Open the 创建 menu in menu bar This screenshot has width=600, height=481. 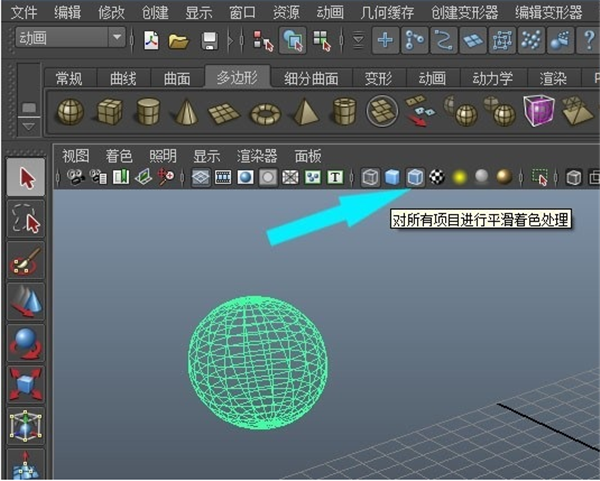coord(155,12)
